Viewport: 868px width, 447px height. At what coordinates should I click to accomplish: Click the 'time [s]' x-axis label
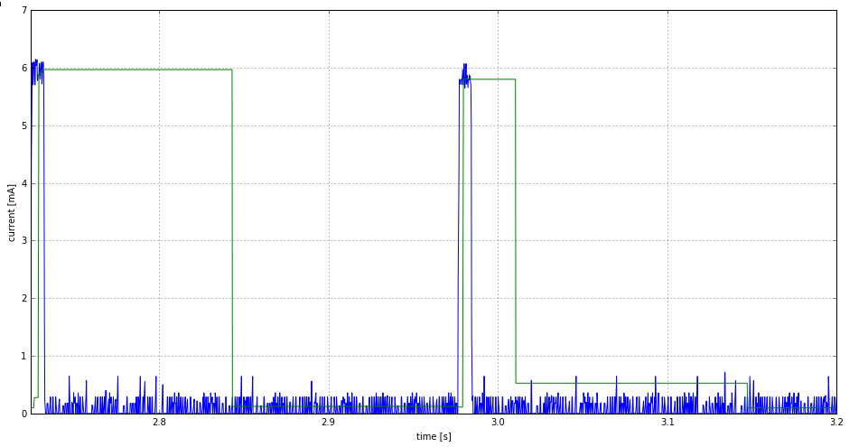click(x=434, y=436)
